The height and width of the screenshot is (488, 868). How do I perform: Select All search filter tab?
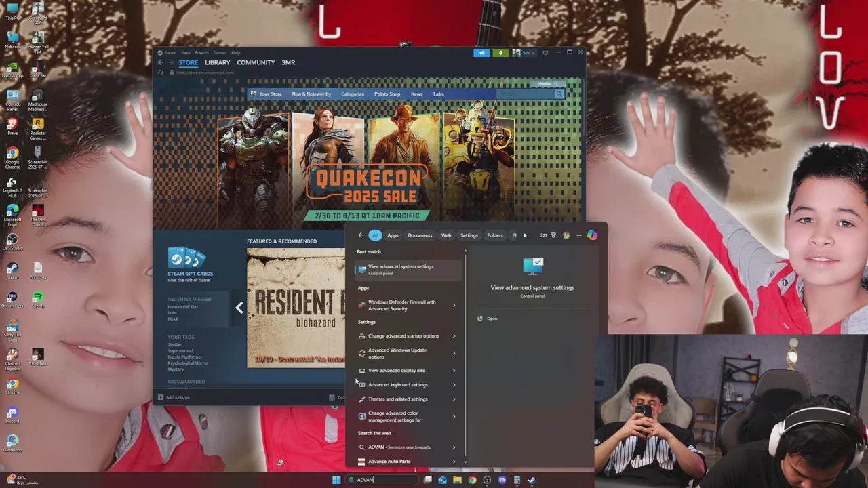click(x=375, y=235)
